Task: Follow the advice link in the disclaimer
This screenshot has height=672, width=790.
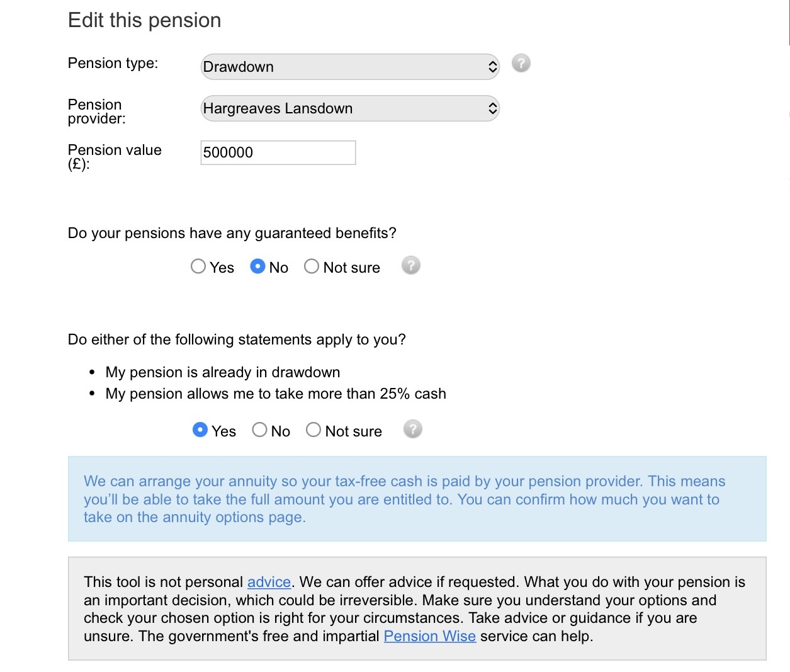Action: 269,582
